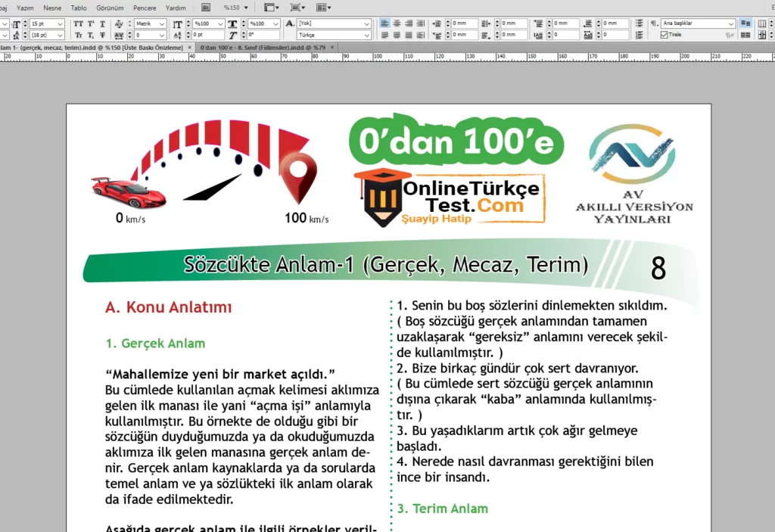
Task: Justify with last line centered
Action: 397,35
